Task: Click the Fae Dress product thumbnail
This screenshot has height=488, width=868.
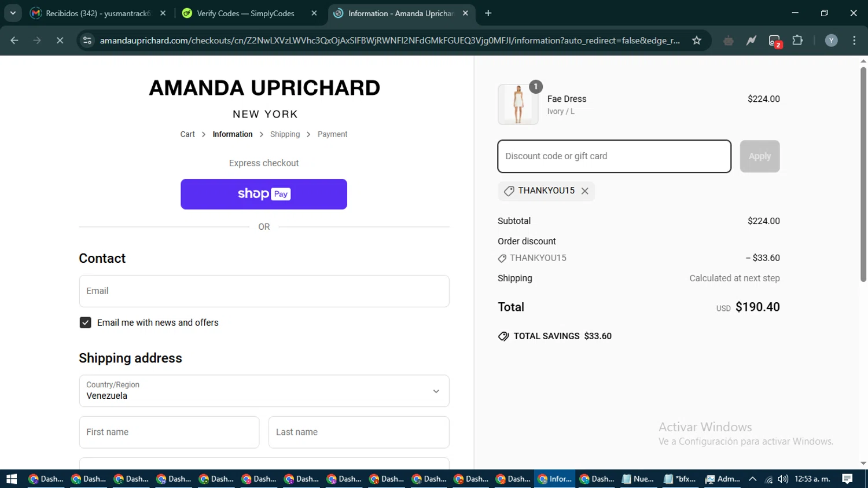Action: click(x=518, y=105)
